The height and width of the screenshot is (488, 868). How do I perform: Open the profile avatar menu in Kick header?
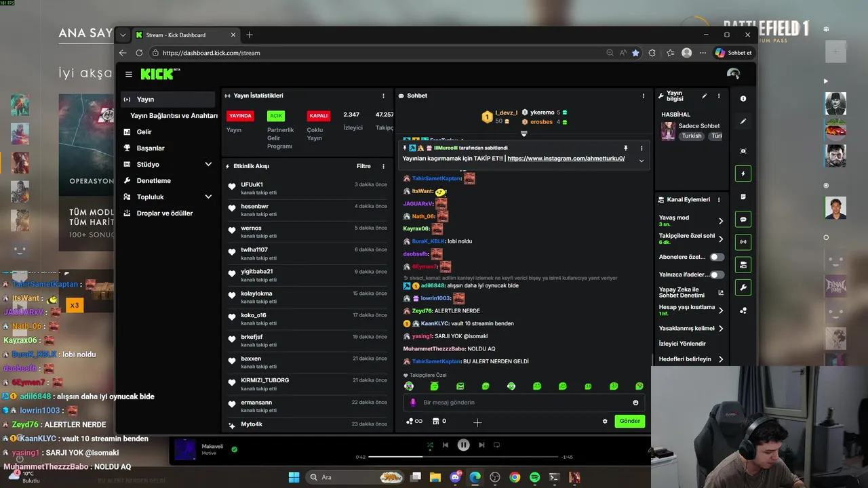point(733,74)
